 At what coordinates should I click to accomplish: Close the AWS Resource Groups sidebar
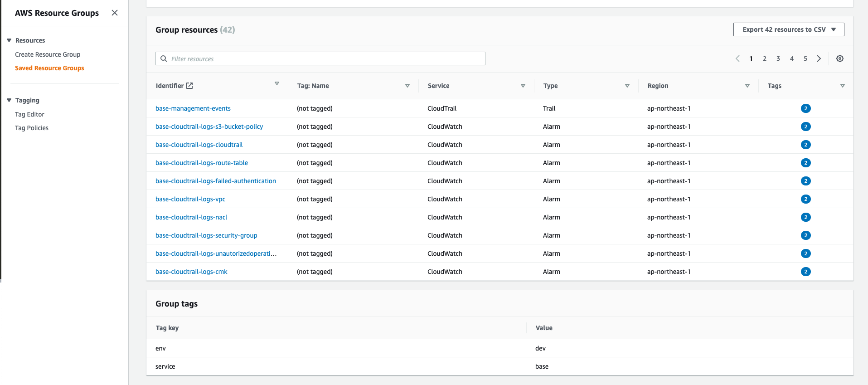pyautogui.click(x=115, y=13)
